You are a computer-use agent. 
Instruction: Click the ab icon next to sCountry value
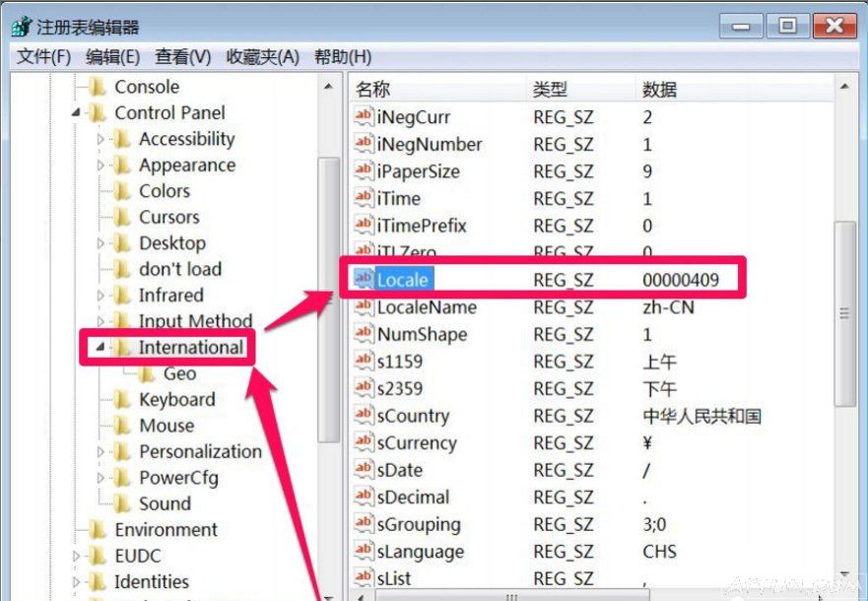[363, 416]
